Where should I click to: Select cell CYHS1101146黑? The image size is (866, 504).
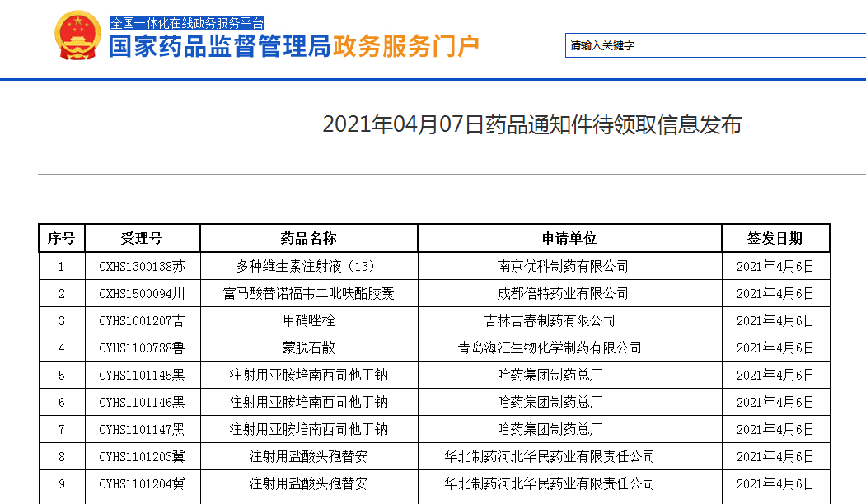[x=142, y=403]
